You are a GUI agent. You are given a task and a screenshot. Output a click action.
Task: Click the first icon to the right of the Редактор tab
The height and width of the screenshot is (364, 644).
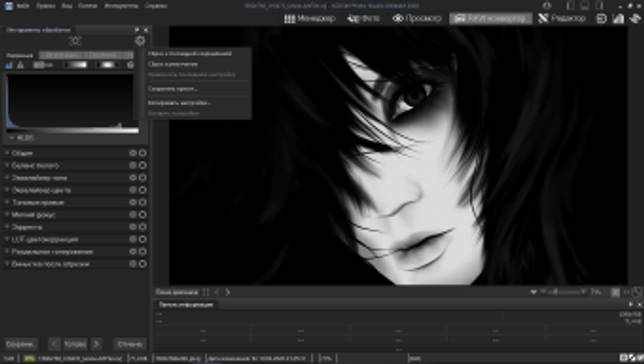(602, 18)
